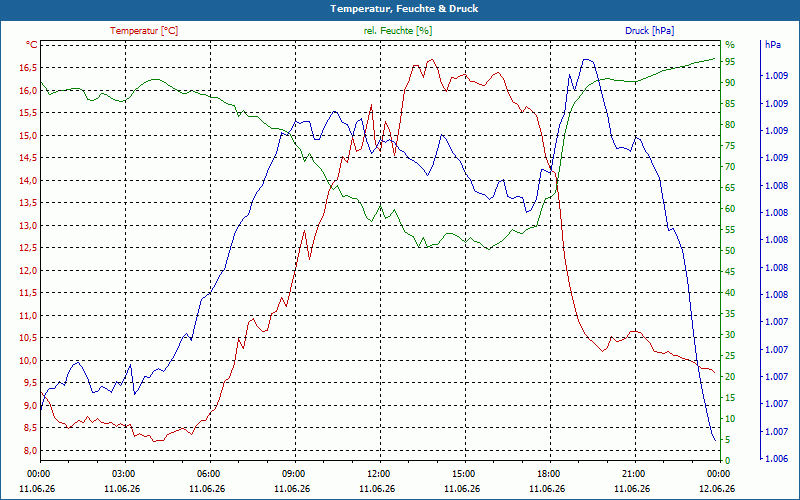Viewport: 800px width, 500px height.
Task: Pick the green '75' humidity axis value
Action: [730, 145]
